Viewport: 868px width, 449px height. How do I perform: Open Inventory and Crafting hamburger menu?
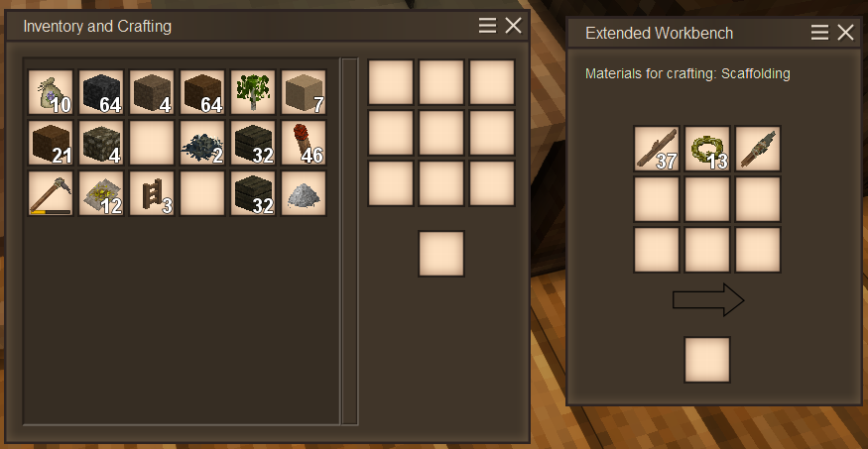(x=487, y=26)
